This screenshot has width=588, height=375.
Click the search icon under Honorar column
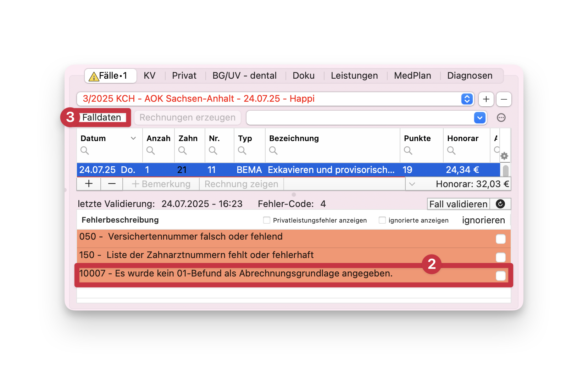tap(451, 151)
